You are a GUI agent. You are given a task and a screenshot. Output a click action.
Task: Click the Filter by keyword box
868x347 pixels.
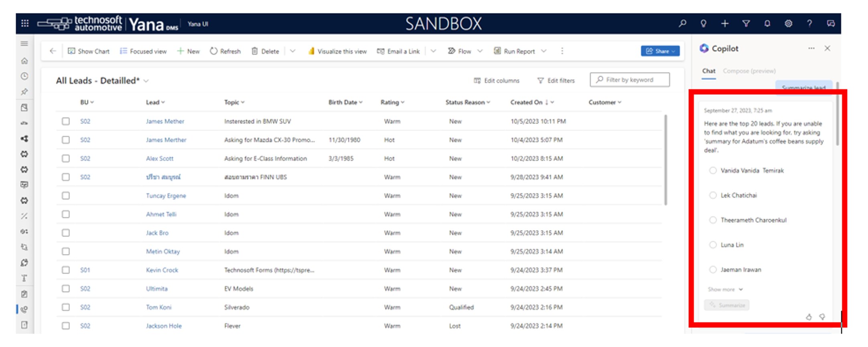pyautogui.click(x=630, y=80)
